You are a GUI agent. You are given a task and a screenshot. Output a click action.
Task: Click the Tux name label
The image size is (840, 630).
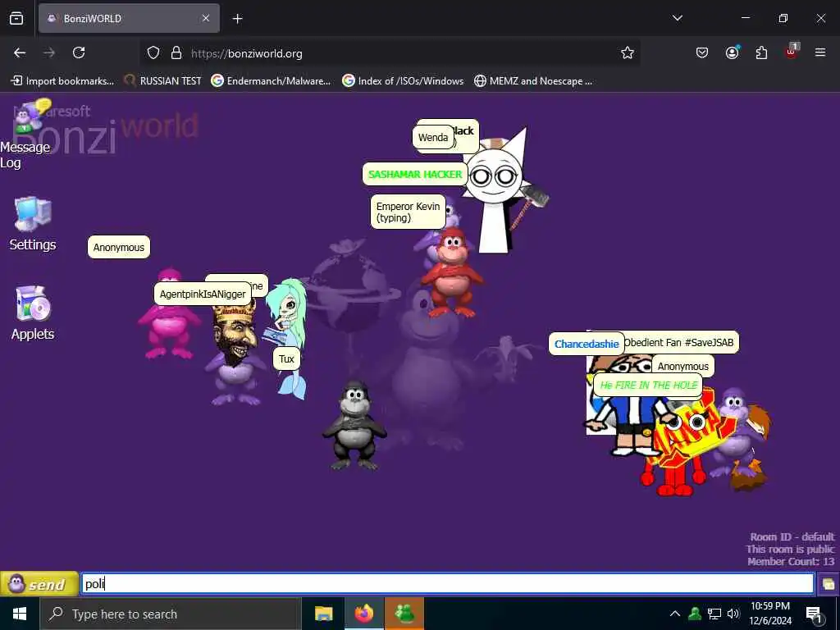pyautogui.click(x=286, y=359)
